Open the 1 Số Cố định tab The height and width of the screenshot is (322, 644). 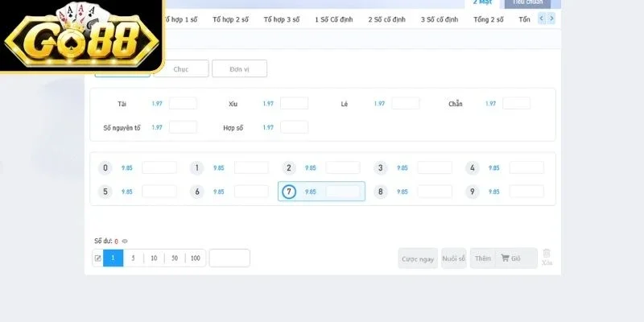click(334, 19)
